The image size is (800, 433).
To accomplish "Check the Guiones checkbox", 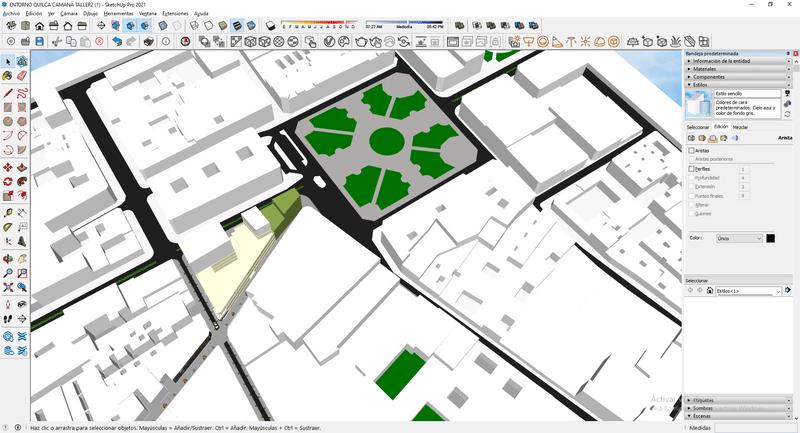I will (692, 214).
